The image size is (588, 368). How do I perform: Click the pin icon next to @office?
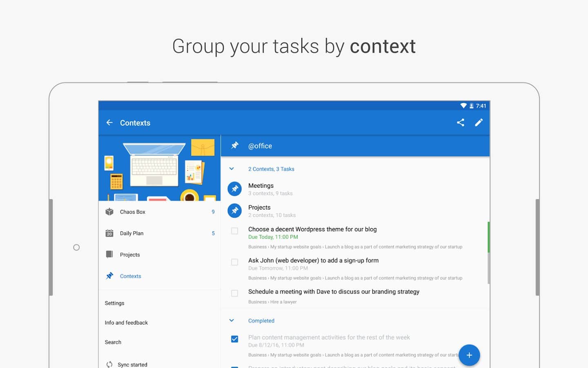tap(235, 146)
